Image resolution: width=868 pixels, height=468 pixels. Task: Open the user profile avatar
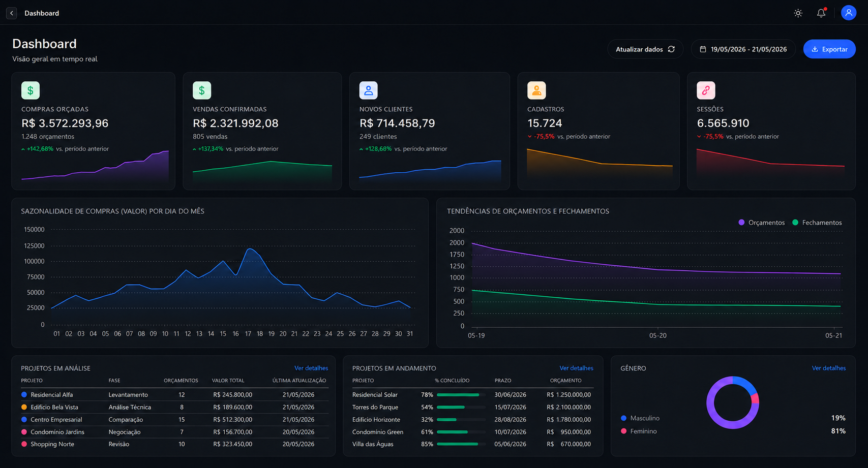point(849,13)
